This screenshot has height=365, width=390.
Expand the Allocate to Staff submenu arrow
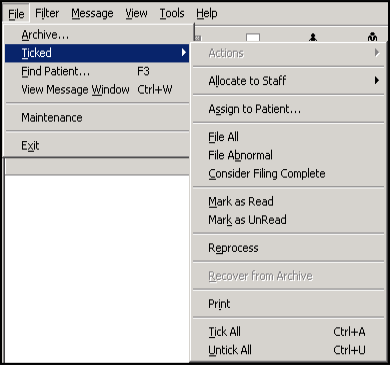pos(377,80)
